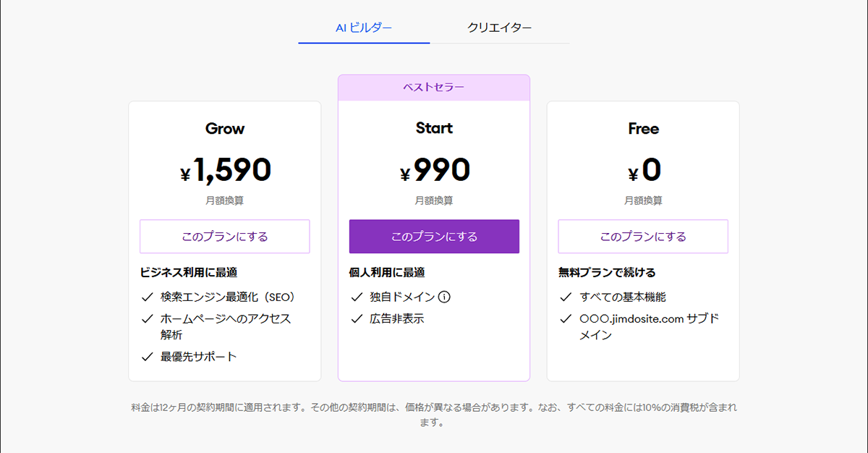The image size is (868, 453).
Task: Click the ¥990 price on Start plan
Action: (433, 169)
